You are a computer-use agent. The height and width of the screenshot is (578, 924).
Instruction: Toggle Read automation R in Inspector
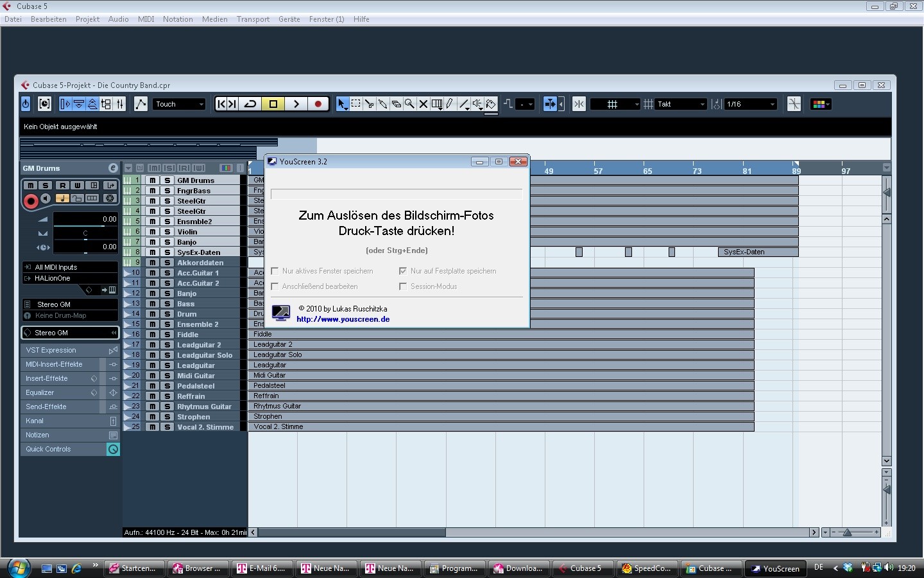click(x=62, y=185)
